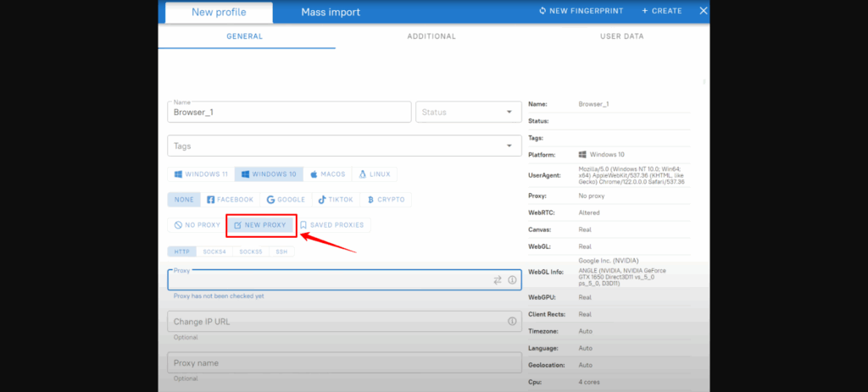Expand the Tags dropdown
The height and width of the screenshot is (392, 868).
344,146
